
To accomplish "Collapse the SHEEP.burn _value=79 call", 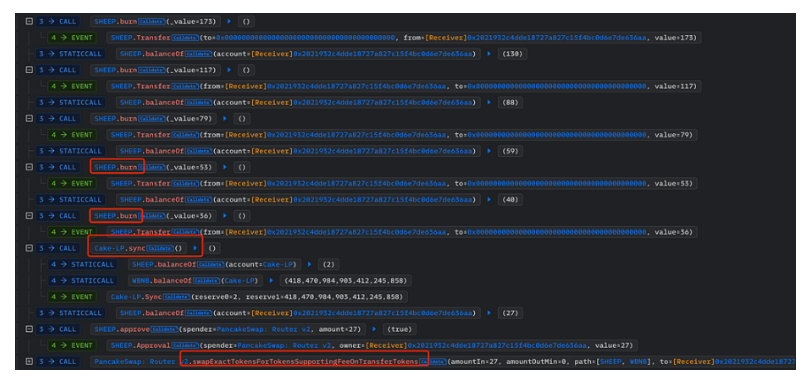I will [29, 118].
